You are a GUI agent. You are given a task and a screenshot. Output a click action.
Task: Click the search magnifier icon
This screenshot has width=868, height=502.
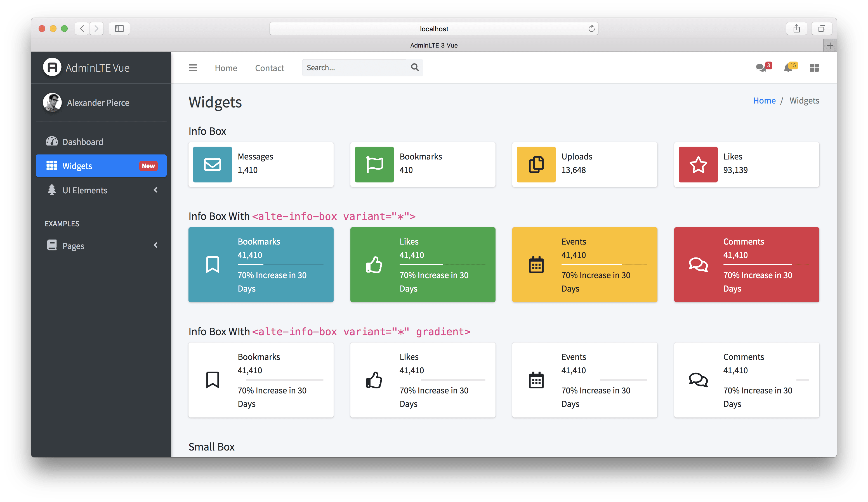point(415,68)
